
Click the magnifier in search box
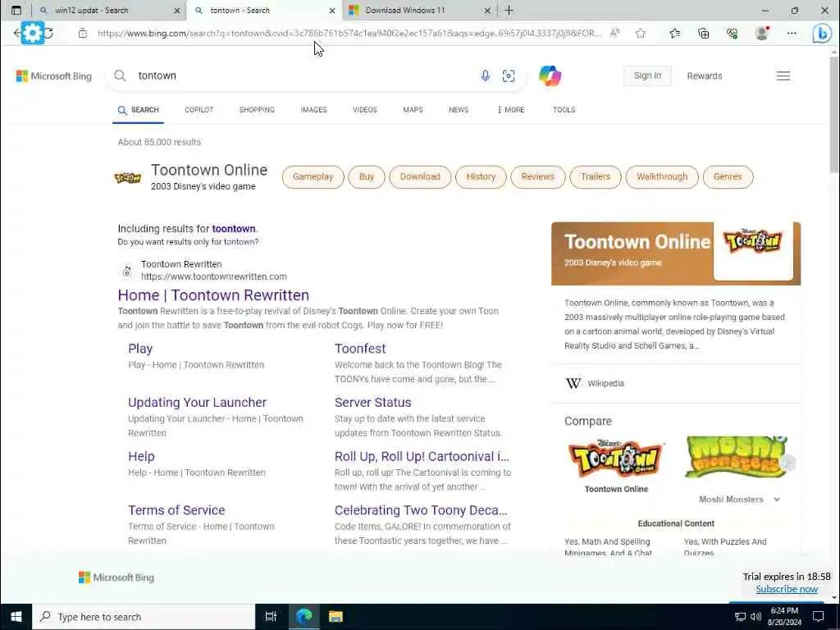point(120,75)
